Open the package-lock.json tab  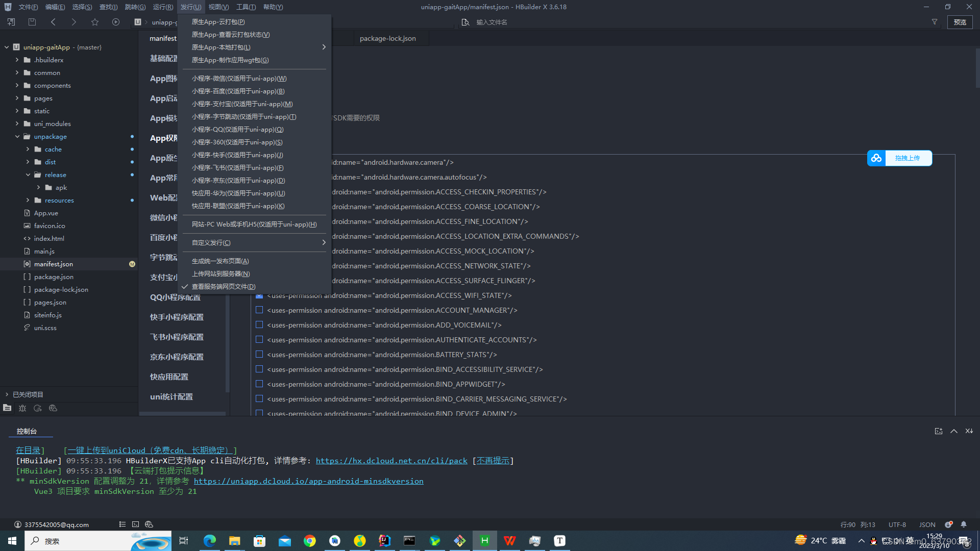click(387, 38)
